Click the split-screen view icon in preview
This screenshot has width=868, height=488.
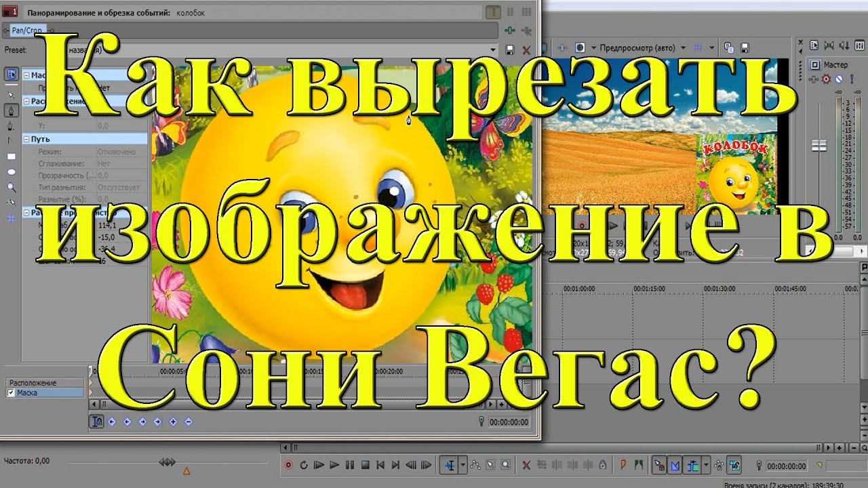(580, 47)
